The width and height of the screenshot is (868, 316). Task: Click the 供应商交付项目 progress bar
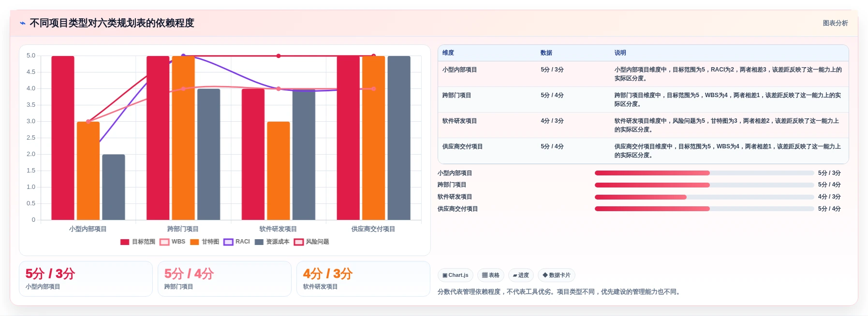point(704,209)
